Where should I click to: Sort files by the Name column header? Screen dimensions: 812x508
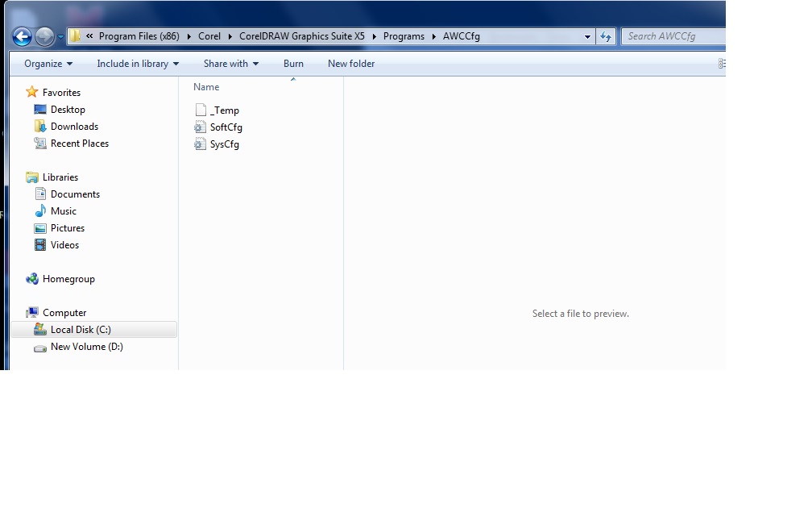click(x=206, y=87)
